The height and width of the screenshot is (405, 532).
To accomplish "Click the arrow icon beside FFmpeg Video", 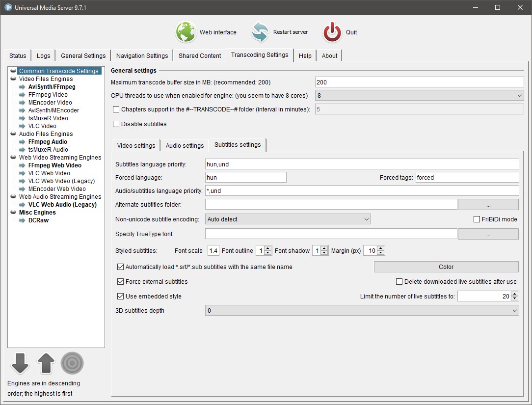I will pyautogui.click(x=22, y=95).
